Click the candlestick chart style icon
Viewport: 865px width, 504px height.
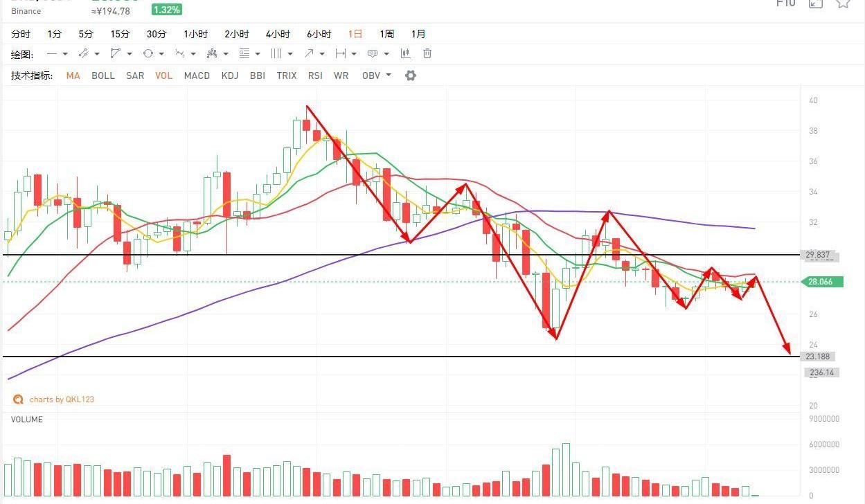point(406,54)
